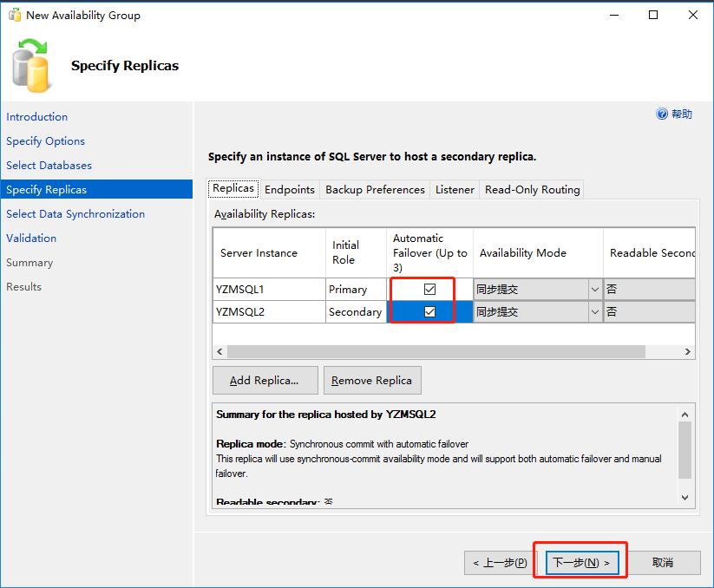Click the title bar application icon
The height and width of the screenshot is (588, 714).
(x=14, y=15)
